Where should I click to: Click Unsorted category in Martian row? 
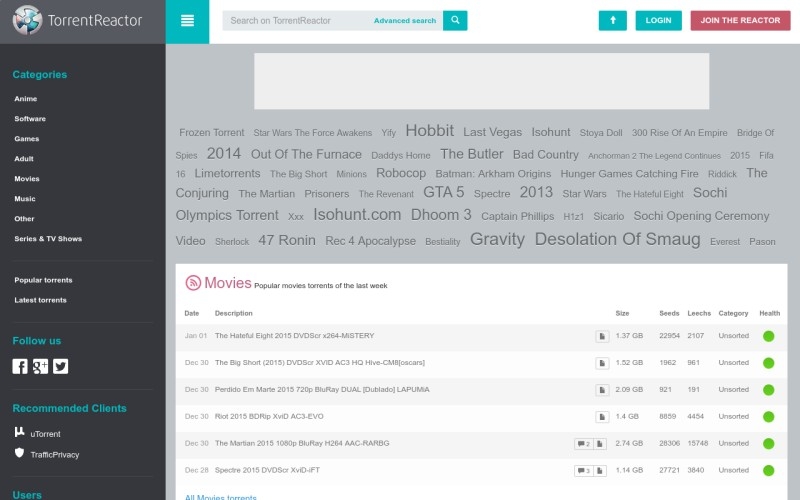pyautogui.click(x=734, y=443)
